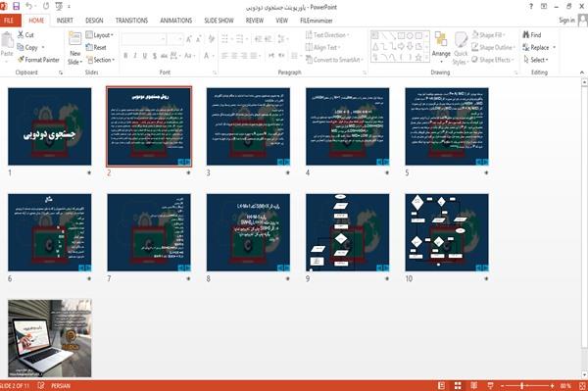Open Font dialog launcher
Screen dimensions: 588x391
click(215, 73)
